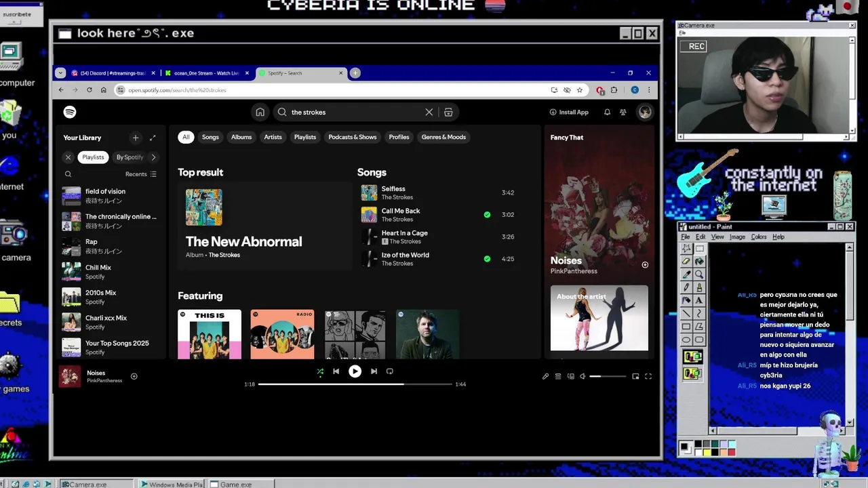Select the Fill With Color bucket in Paint
Image resolution: width=868 pixels, height=488 pixels.
pyautogui.click(x=699, y=261)
